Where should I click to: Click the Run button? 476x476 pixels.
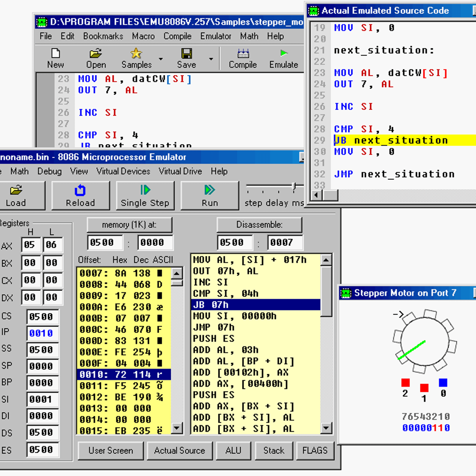[x=210, y=196]
